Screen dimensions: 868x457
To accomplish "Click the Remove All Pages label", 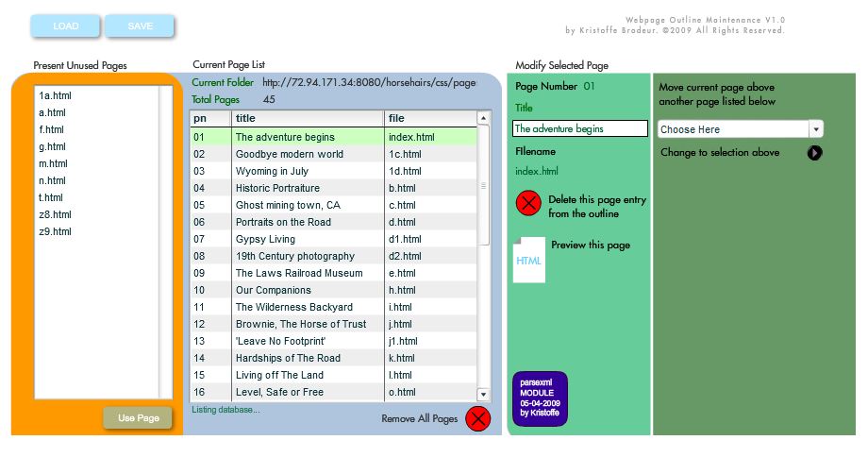I will coord(419,419).
